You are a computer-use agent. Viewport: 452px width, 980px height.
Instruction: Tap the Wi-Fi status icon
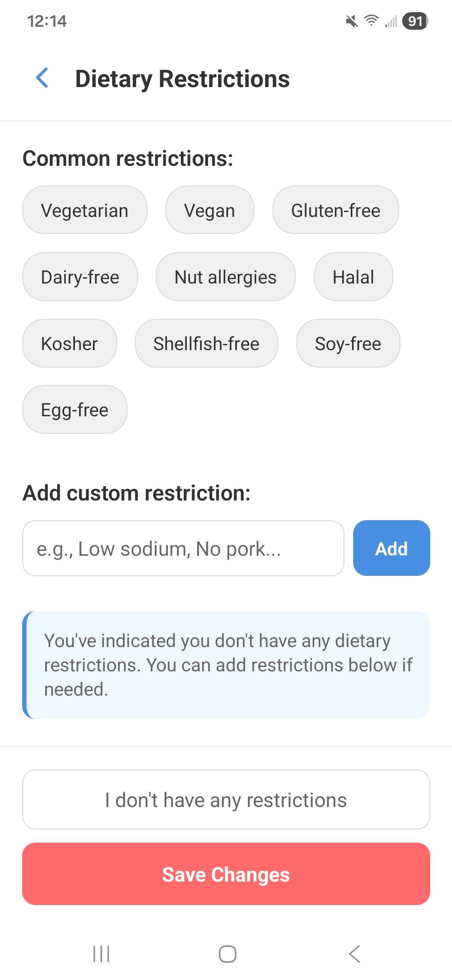pyautogui.click(x=371, y=20)
